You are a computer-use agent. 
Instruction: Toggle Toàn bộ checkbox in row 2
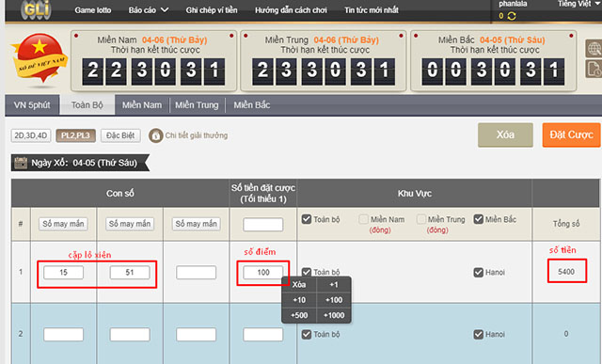pyautogui.click(x=307, y=335)
